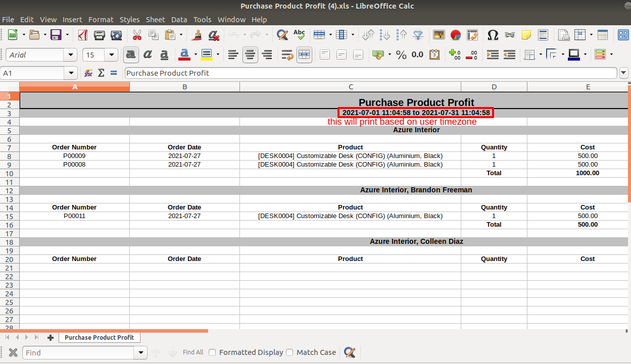Screen dimensions: 631x364
Task: Format the cell as a date
Action: click(434, 55)
